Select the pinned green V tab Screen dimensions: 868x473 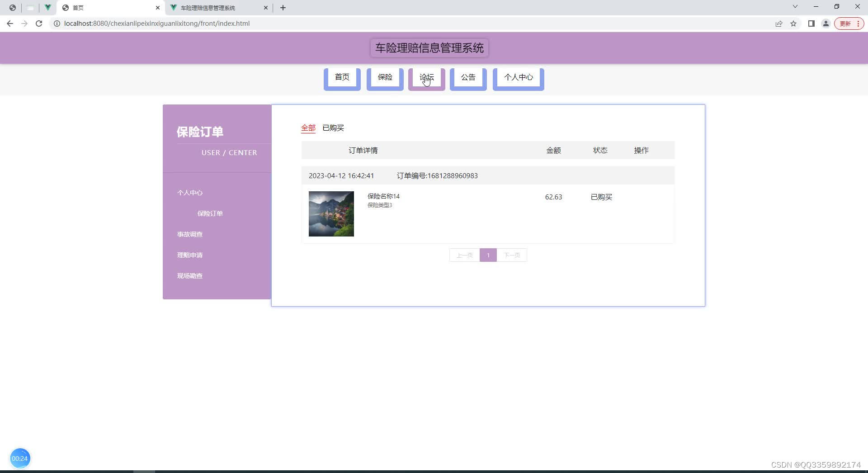(x=47, y=8)
